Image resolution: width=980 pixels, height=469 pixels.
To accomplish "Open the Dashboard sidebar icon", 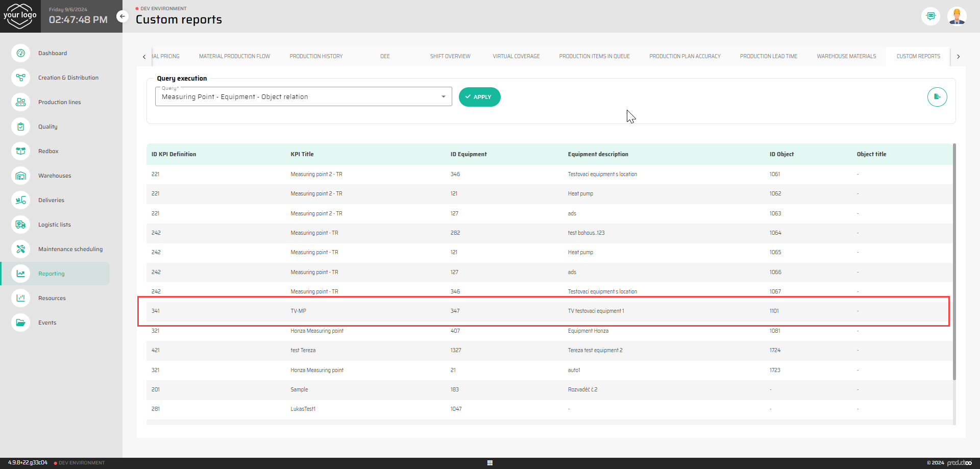I will pos(20,53).
